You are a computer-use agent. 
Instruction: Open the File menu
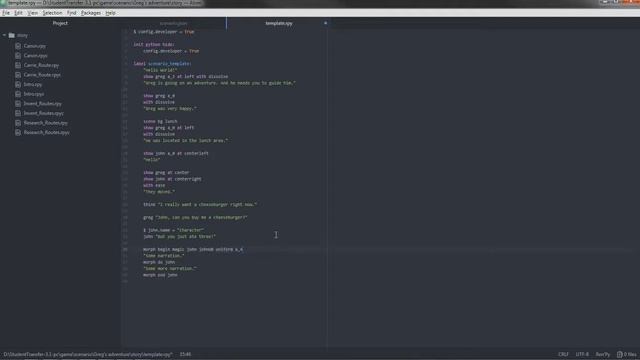click(6, 13)
